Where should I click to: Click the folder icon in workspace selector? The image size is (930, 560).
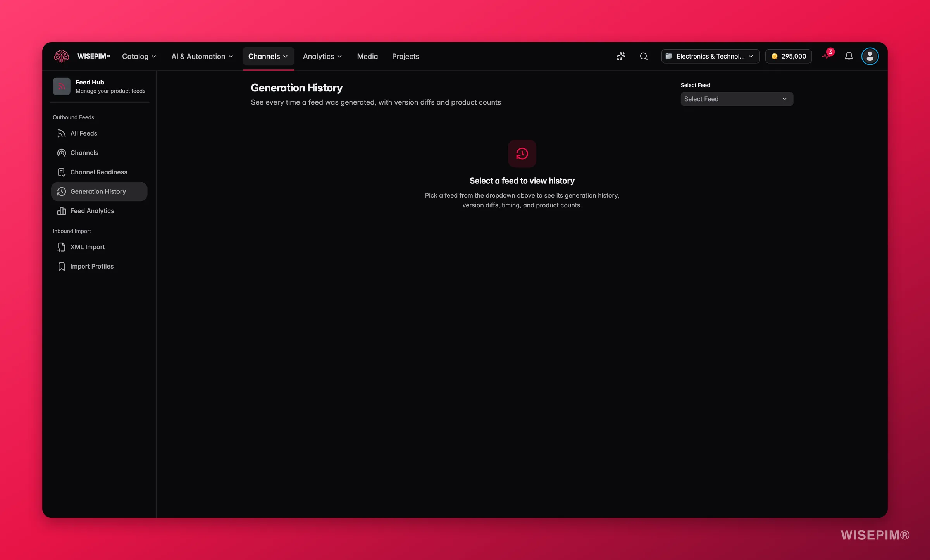click(669, 56)
